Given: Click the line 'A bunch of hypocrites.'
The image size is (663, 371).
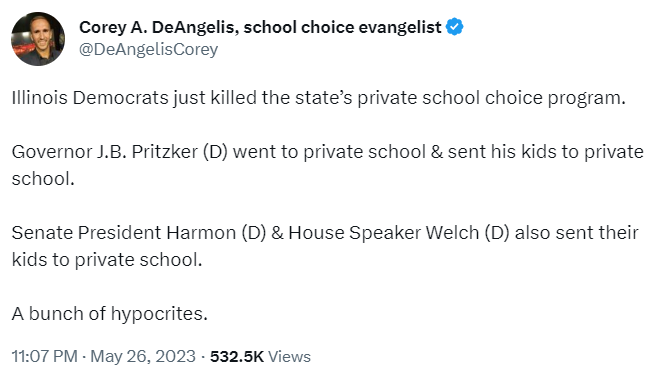Looking at the screenshot, I should (110, 314).
